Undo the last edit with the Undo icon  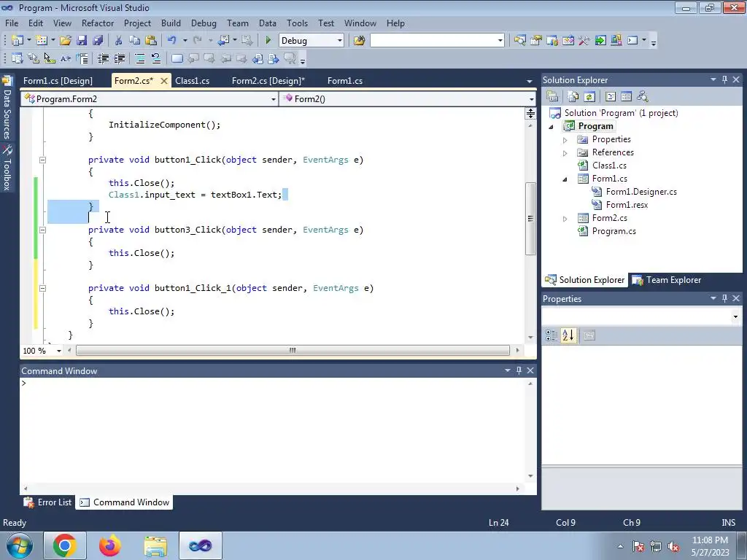point(172,41)
